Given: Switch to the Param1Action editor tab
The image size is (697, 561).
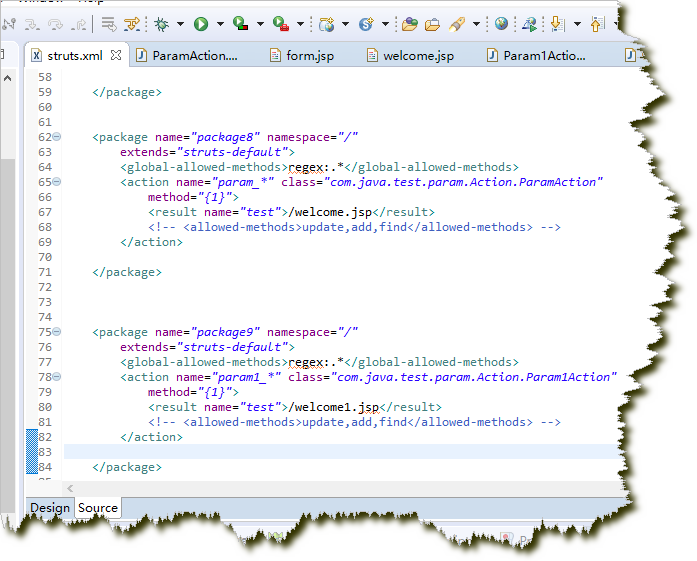Looking at the screenshot, I should (x=536, y=56).
